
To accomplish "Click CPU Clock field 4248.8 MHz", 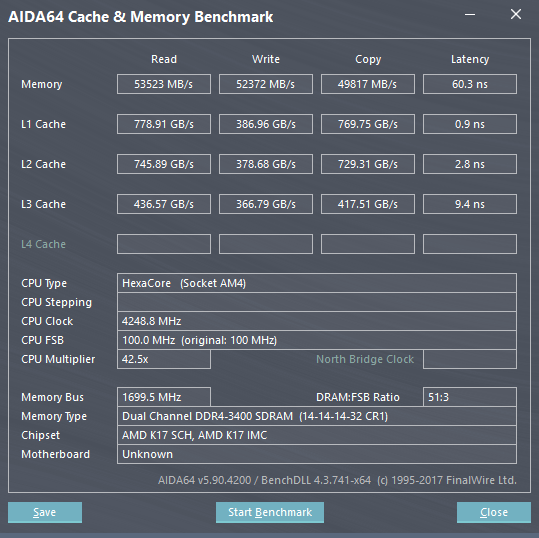I will pos(317,321).
